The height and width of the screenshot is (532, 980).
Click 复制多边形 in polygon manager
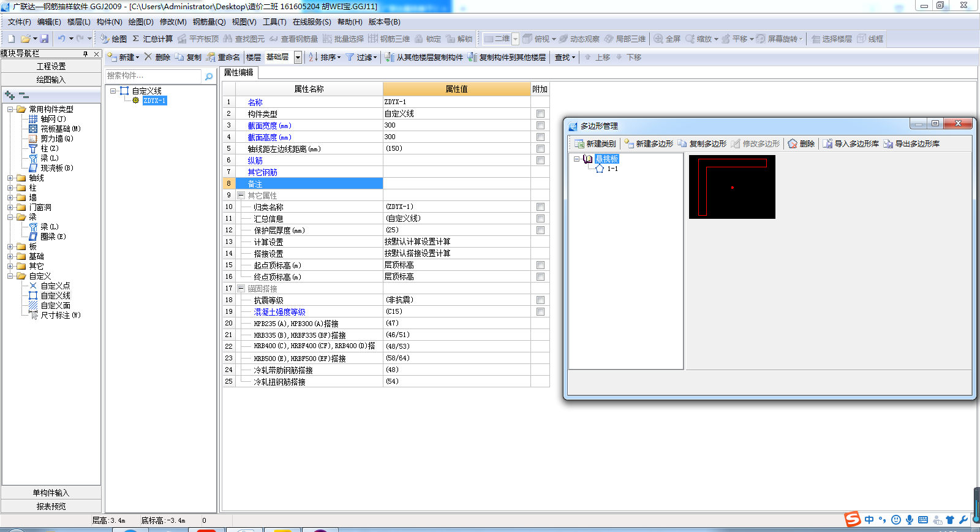point(702,143)
